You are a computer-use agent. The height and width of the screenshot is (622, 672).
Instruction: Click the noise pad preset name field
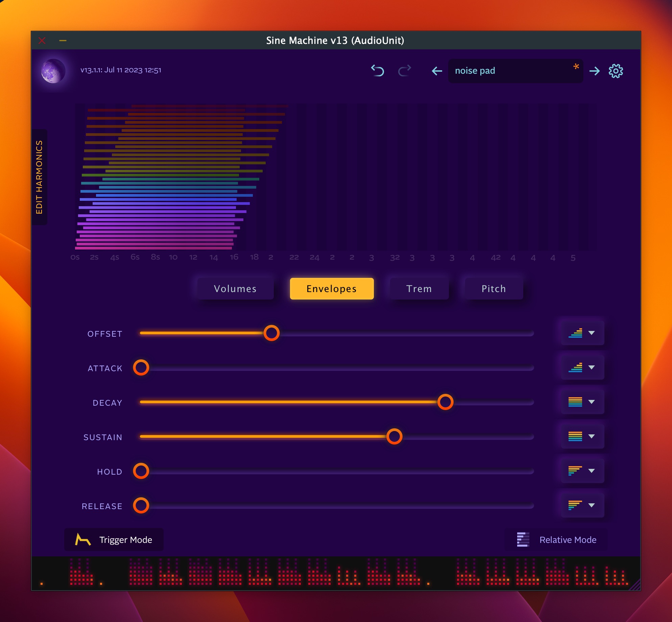click(x=515, y=70)
